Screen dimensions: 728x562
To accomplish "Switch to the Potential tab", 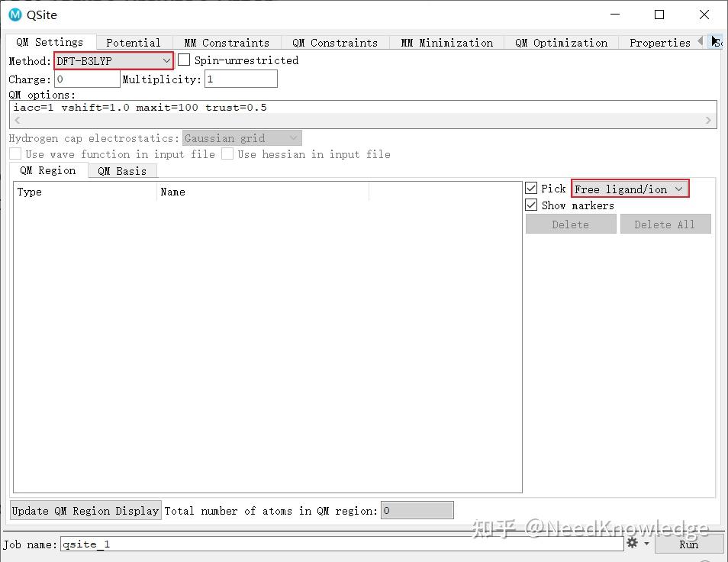I will point(133,43).
